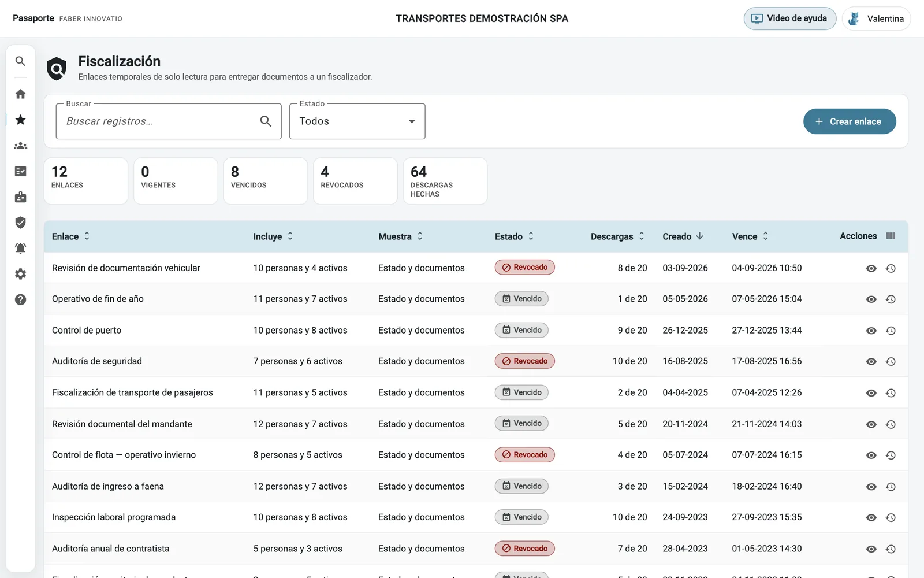Image resolution: width=924 pixels, height=578 pixels.
Task: Click eye icon for Control de puerto
Action: (x=871, y=331)
